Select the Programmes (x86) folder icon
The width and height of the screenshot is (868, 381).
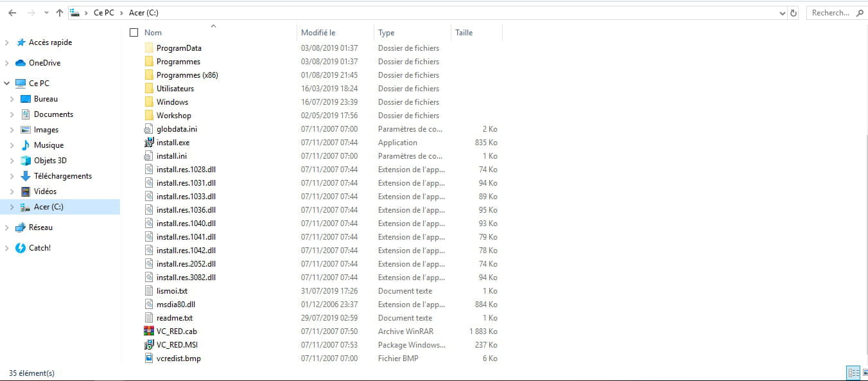point(149,75)
